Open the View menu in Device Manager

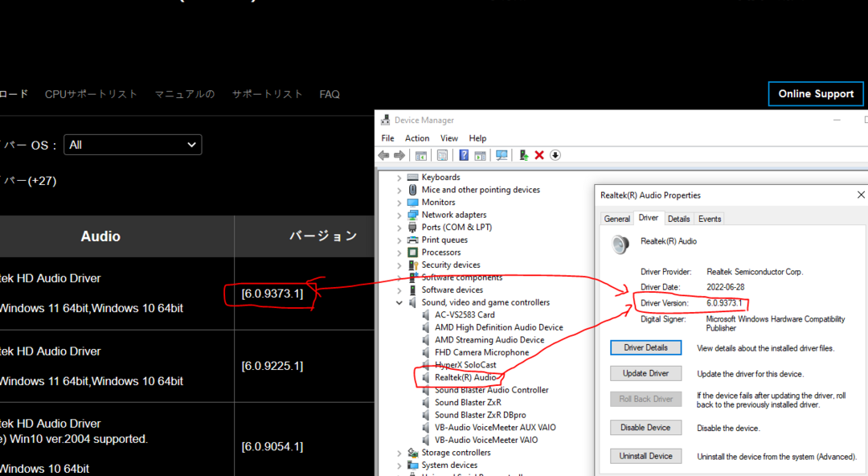tap(448, 138)
